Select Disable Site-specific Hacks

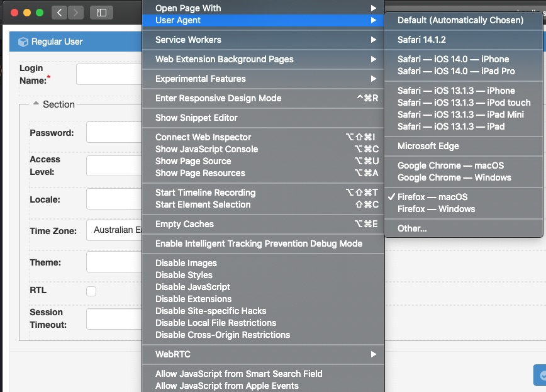263,311
